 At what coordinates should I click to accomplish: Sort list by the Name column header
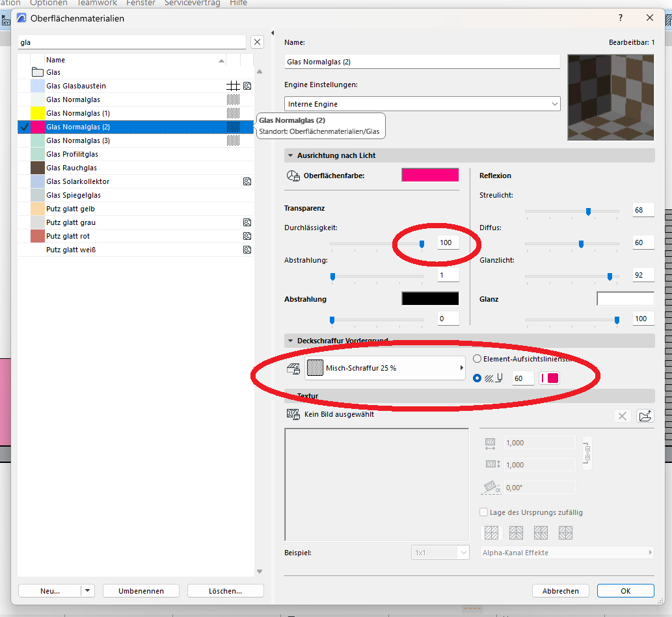click(135, 60)
